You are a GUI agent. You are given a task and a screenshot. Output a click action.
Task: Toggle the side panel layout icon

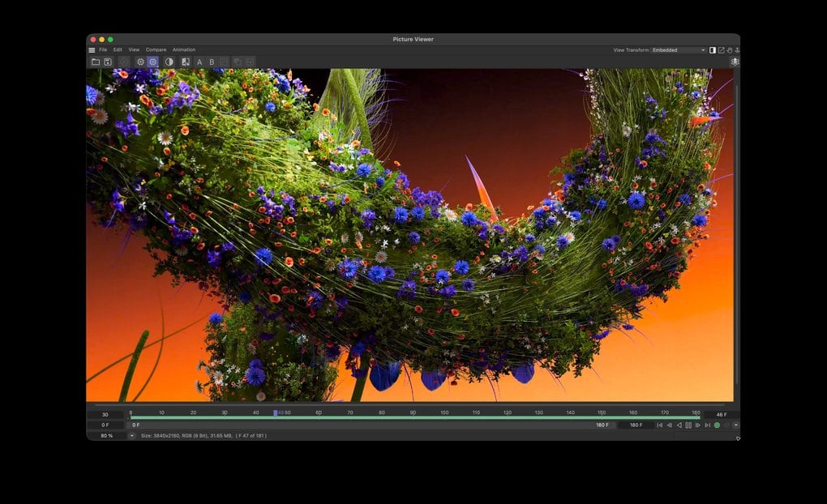click(x=713, y=50)
